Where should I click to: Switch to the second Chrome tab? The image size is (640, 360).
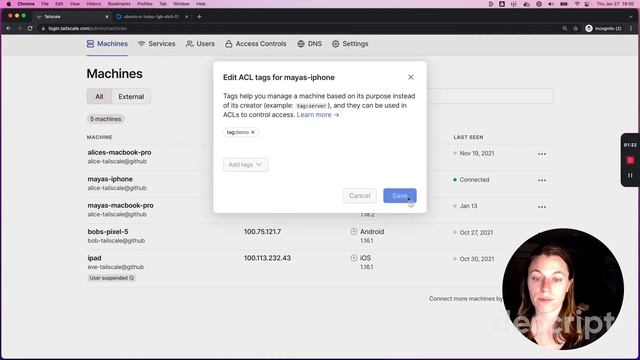click(151, 17)
